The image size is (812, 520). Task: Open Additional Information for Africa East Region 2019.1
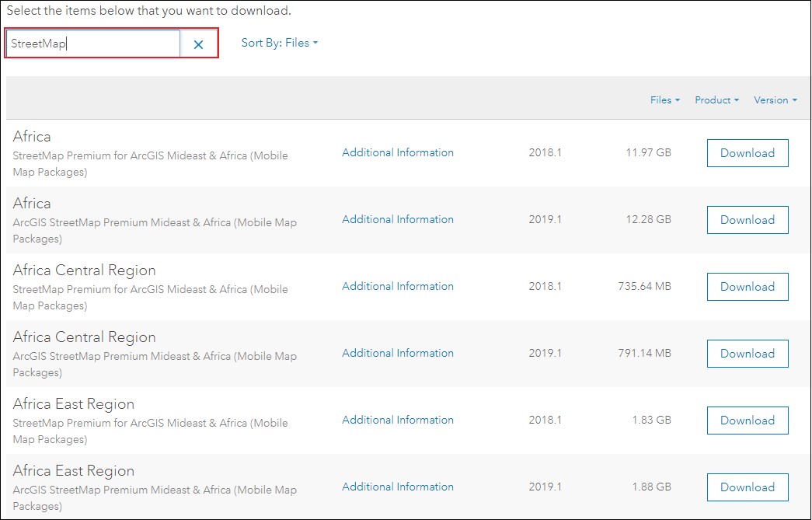(398, 487)
